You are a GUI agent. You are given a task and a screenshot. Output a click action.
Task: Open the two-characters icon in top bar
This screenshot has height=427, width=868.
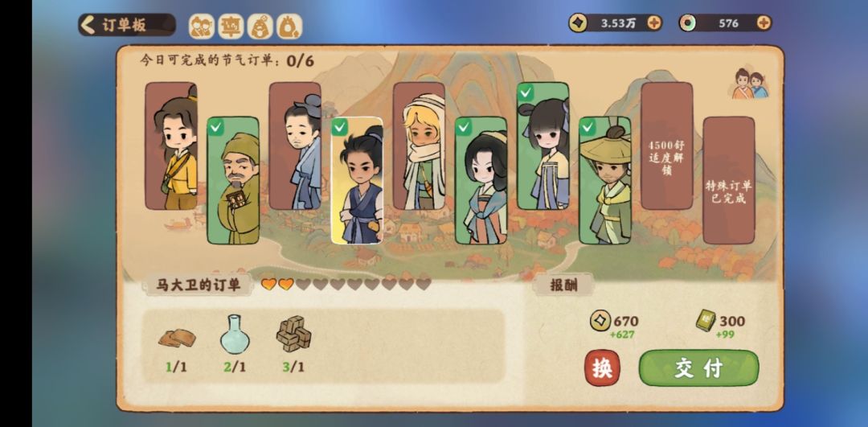(x=202, y=26)
